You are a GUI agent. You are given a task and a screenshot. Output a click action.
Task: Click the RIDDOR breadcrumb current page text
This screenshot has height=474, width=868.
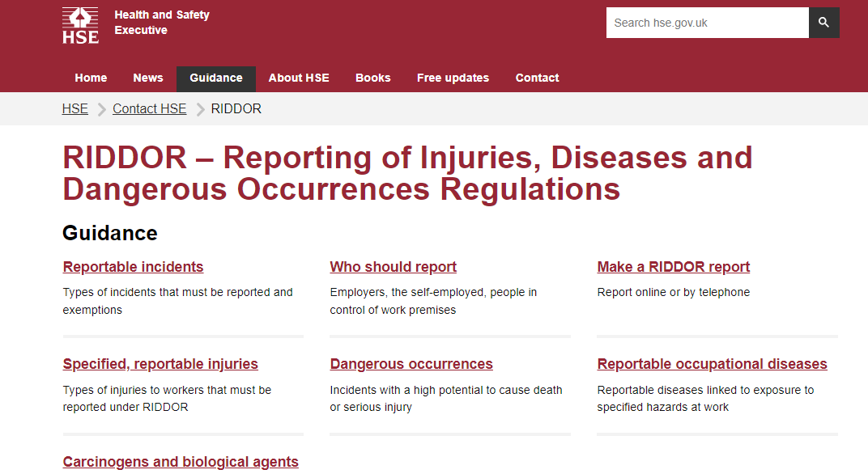pos(236,109)
